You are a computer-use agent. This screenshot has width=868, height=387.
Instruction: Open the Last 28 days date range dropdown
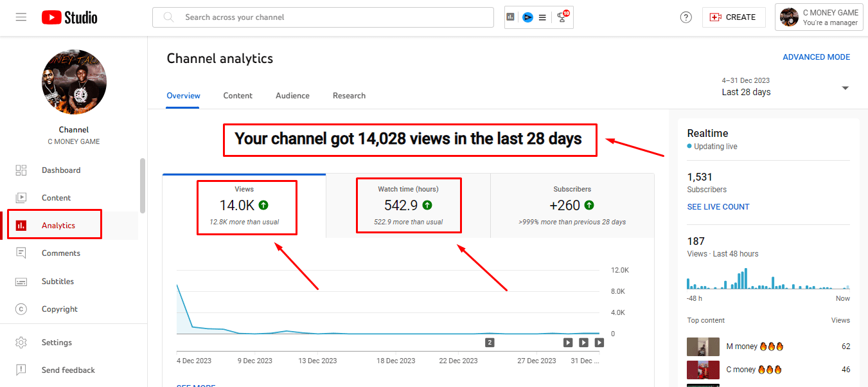785,87
